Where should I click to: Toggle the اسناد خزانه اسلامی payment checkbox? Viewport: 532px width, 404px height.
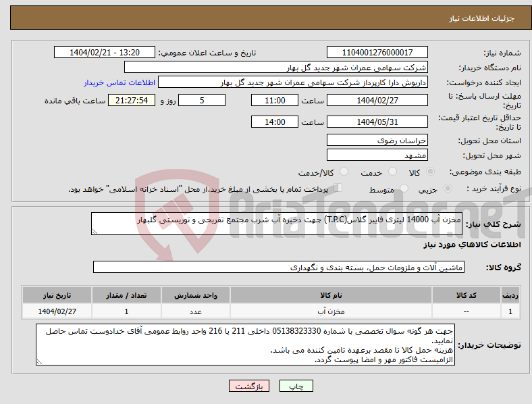coord(338,187)
